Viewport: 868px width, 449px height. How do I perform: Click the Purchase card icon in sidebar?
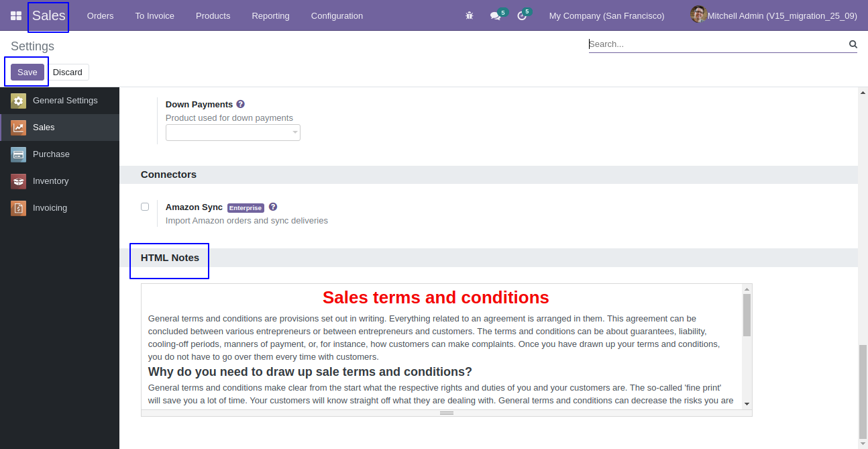[18, 154]
